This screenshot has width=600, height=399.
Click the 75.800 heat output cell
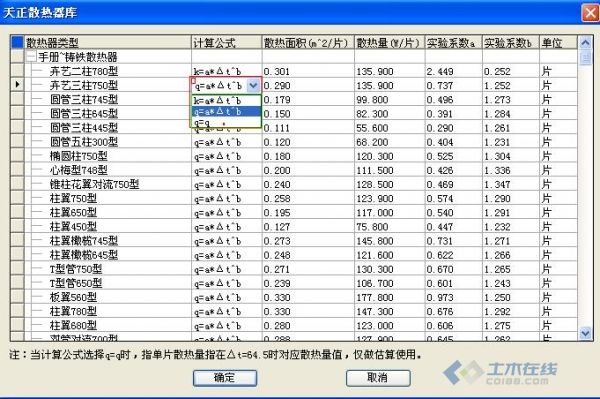[x=390, y=227]
